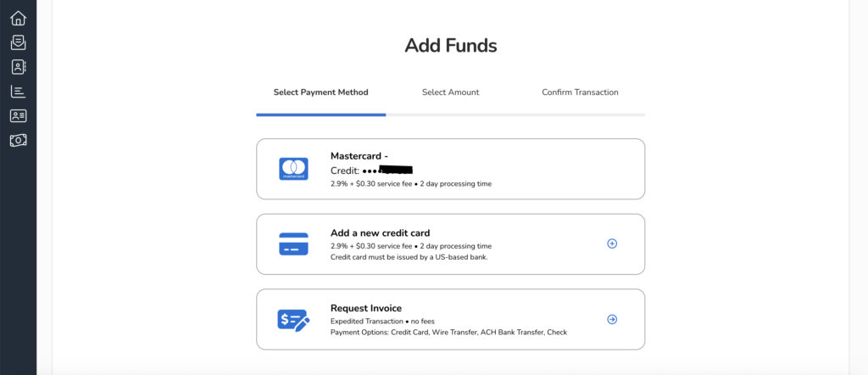Click the redacted Mastercard credit number
Viewport: 868px width, 375px height.
click(x=385, y=171)
